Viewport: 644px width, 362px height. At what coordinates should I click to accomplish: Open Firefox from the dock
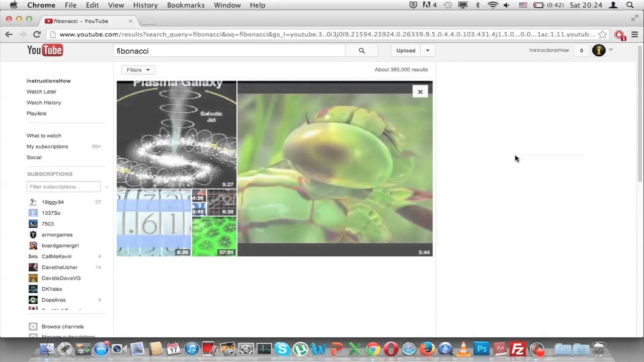click(427, 348)
